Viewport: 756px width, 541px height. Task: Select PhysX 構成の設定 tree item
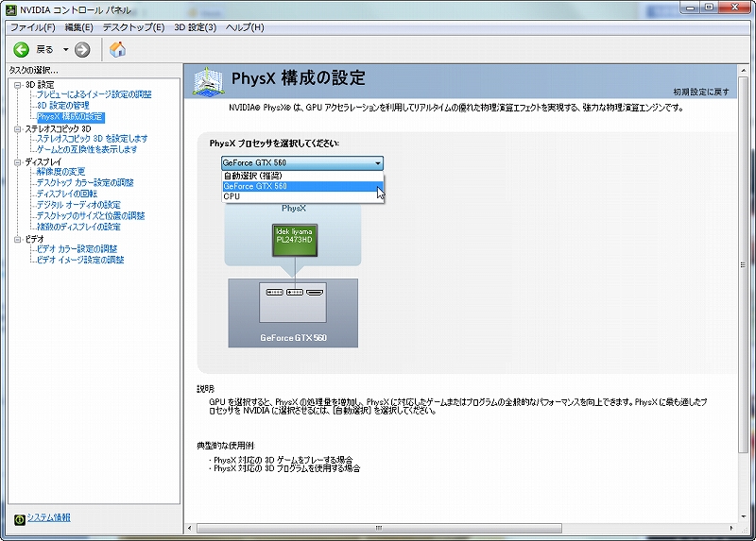click(x=70, y=117)
